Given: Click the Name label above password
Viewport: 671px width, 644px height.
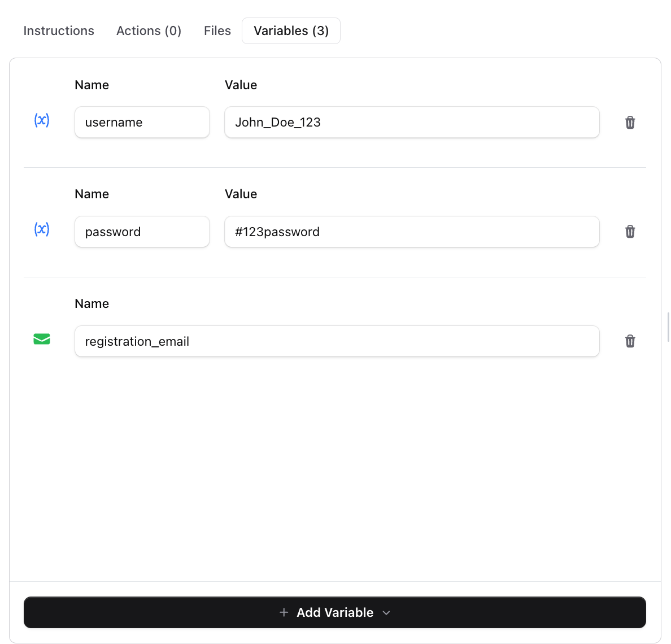Looking at the screenshot, I should pyautogui.click(x=91, y=194).
